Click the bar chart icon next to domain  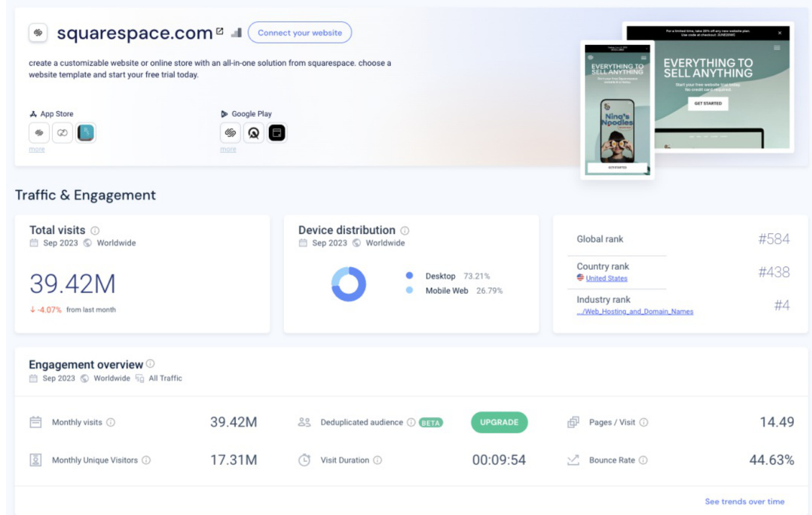coord(236,32)
